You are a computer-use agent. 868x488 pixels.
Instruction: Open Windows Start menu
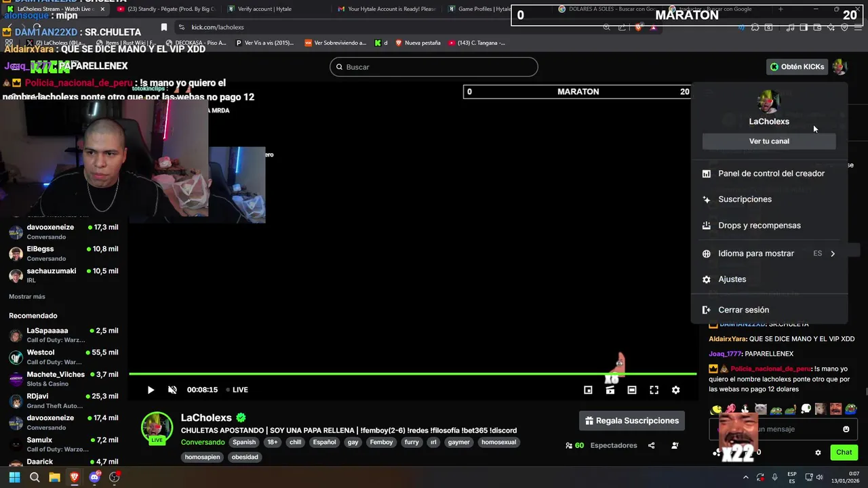point(14,477)
